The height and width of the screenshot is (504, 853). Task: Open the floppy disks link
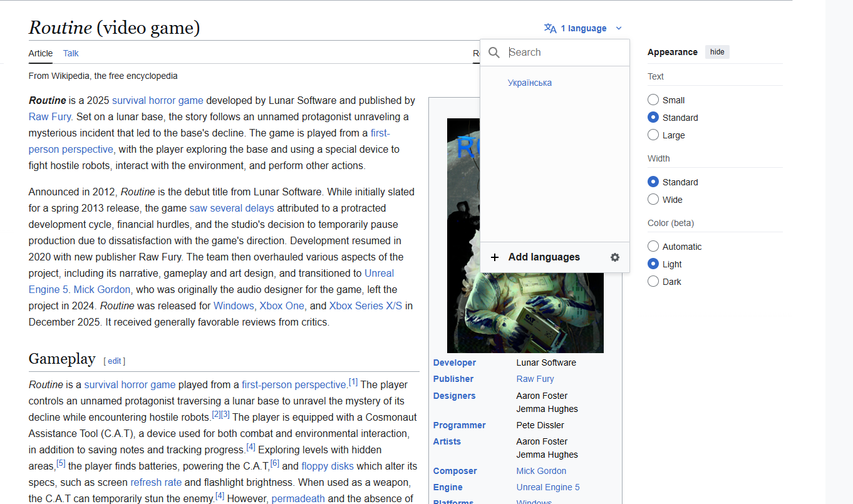[328, 466]
